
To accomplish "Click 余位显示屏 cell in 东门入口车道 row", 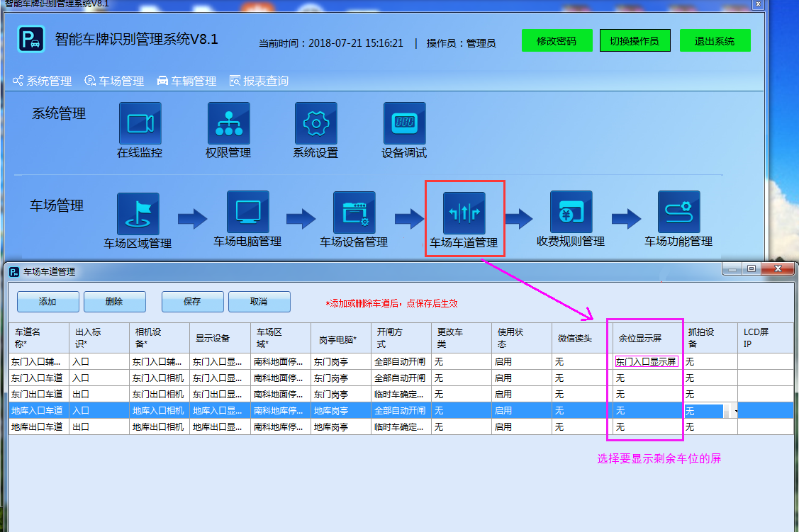I will (647, 378).
